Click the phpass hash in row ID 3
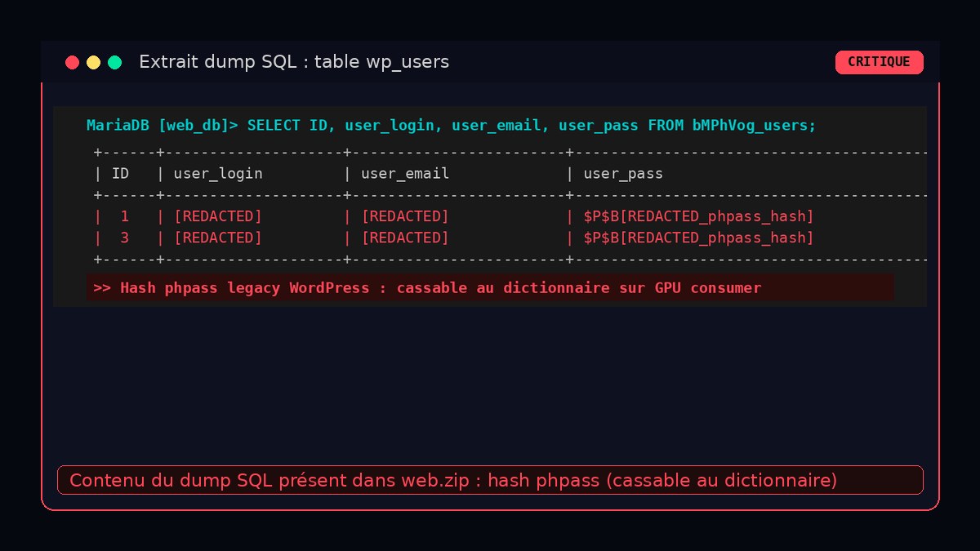Viewport: 980px width, 551px height. coord(698,238)
